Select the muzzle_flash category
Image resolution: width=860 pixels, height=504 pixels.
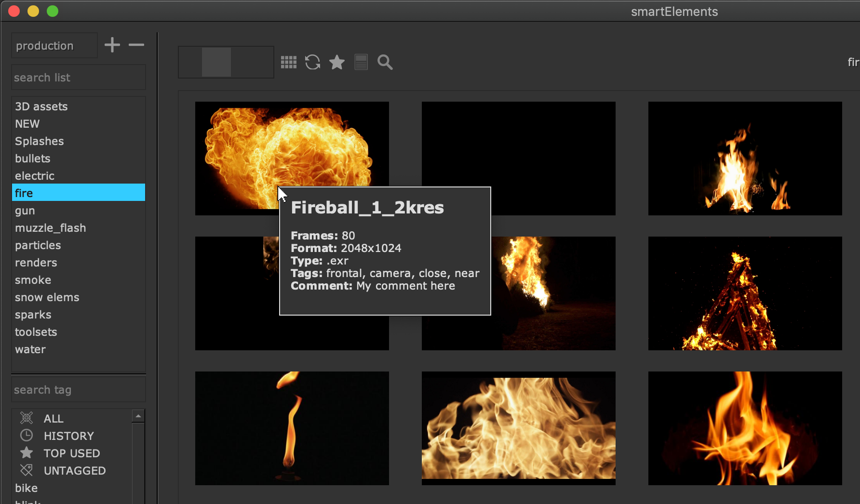coord(50,228)
